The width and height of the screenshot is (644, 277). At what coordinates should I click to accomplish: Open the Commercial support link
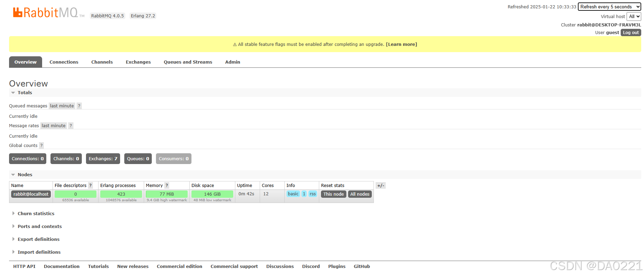click(234, 267)
